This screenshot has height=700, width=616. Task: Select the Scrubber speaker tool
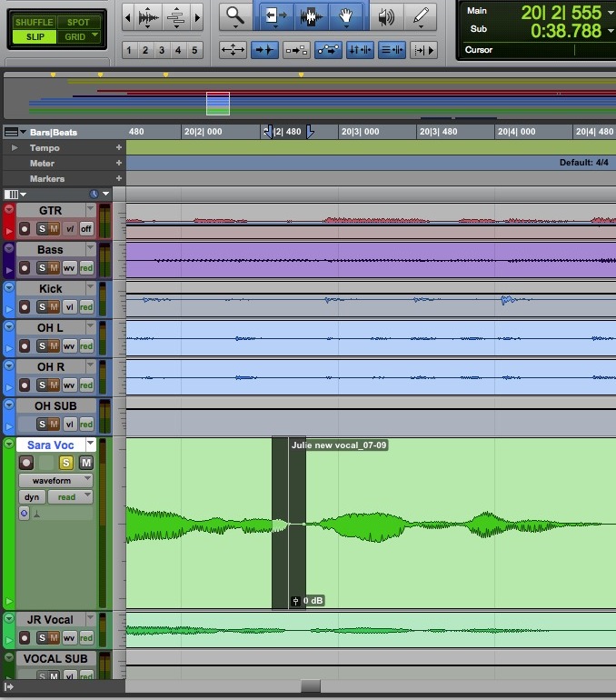[386, 16]
